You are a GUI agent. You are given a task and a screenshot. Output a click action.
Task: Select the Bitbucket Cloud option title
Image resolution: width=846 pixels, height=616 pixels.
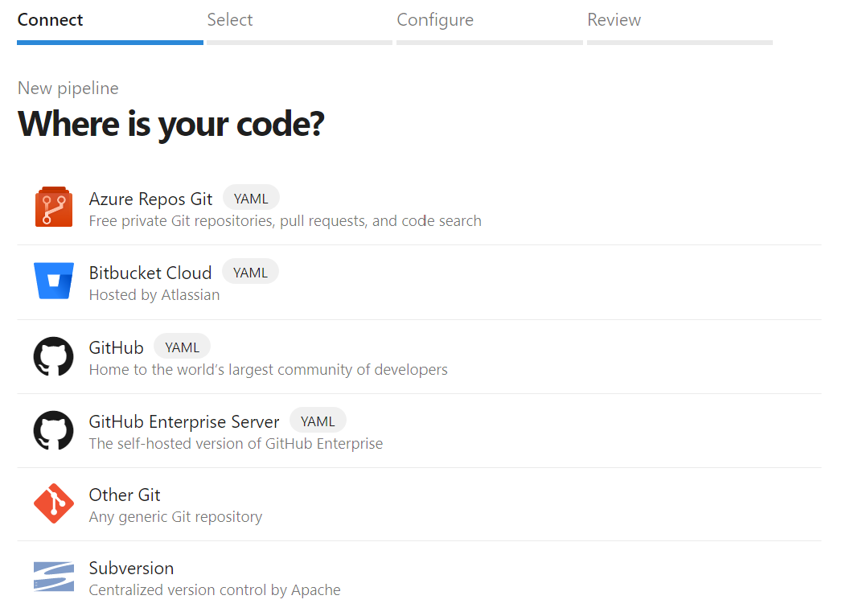click(x=150, y=273)
